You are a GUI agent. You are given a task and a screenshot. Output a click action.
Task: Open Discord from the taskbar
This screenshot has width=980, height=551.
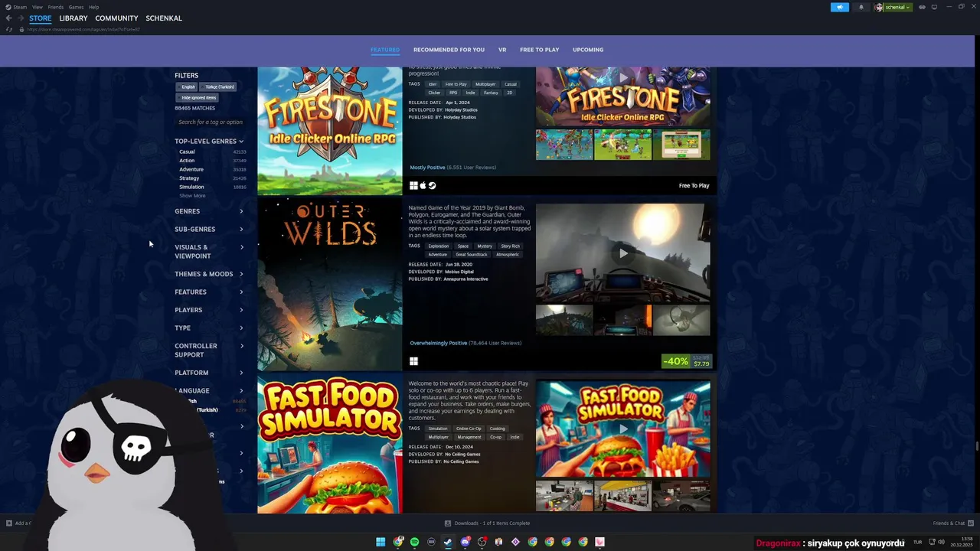[465, 542]
